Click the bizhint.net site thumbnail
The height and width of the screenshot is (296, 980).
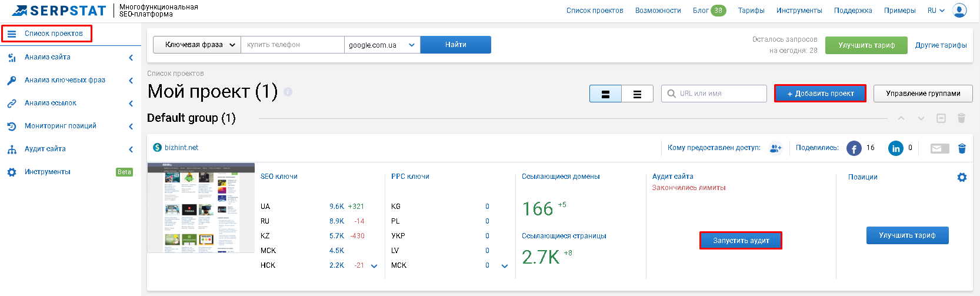[x=201, y=208]
